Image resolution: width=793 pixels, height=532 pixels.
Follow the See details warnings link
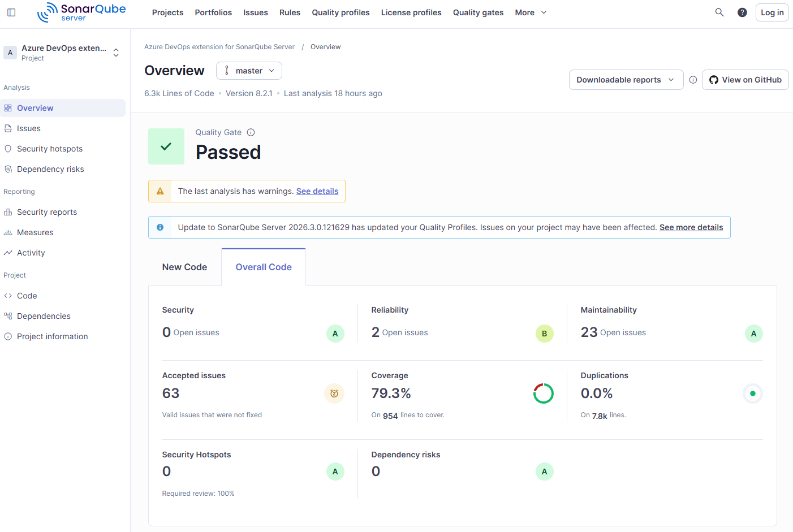point(317,191)
